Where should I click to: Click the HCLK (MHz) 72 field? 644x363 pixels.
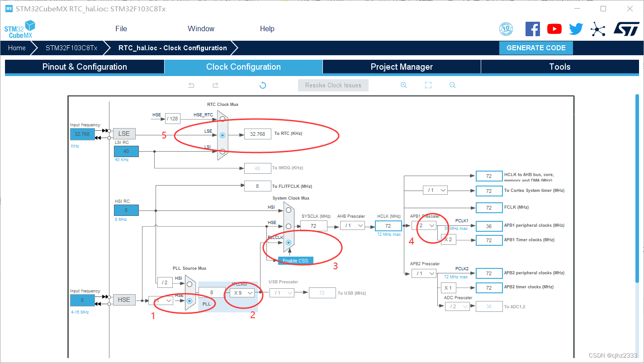[x=388, y=225]
